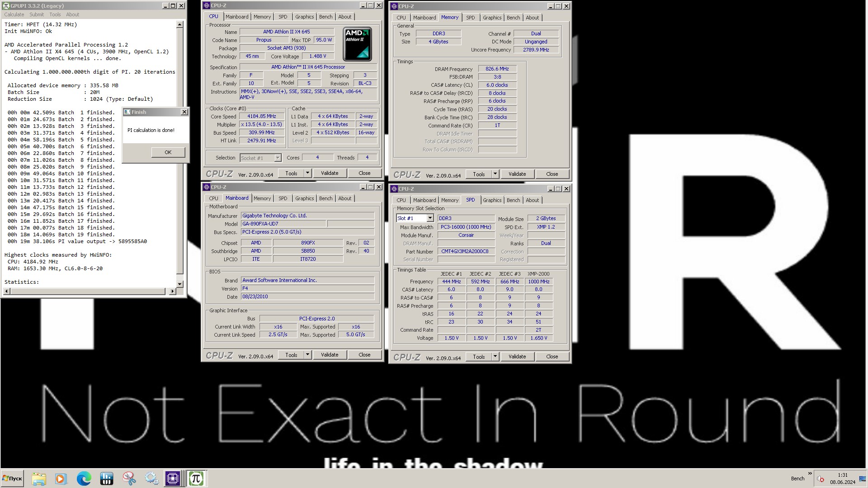Expand Tools dropdown arrow in SPD window
The width and height of the screenshot is (868, 488).
[495, 357]
